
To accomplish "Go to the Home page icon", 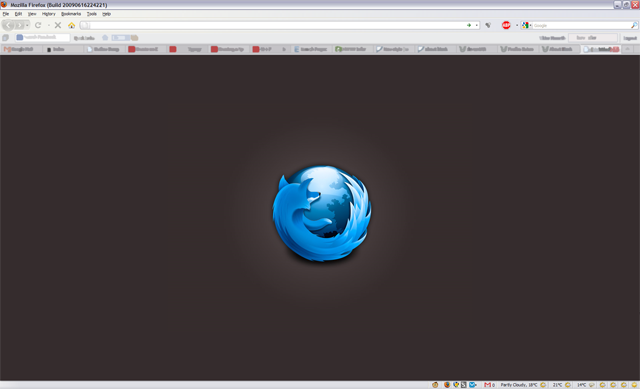I will [x=71, y=25].
